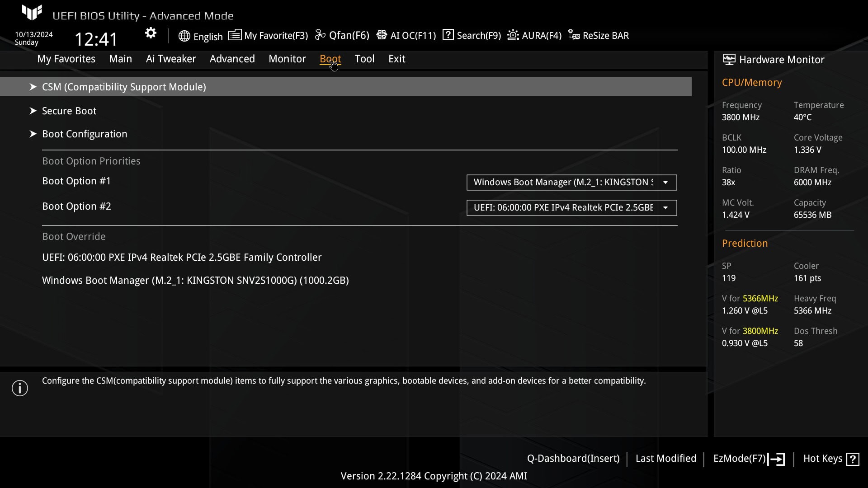Click the 100.00 MHz BCLK value
The width and height of the screenshot is (868, 488).
(x=744, y=150)
